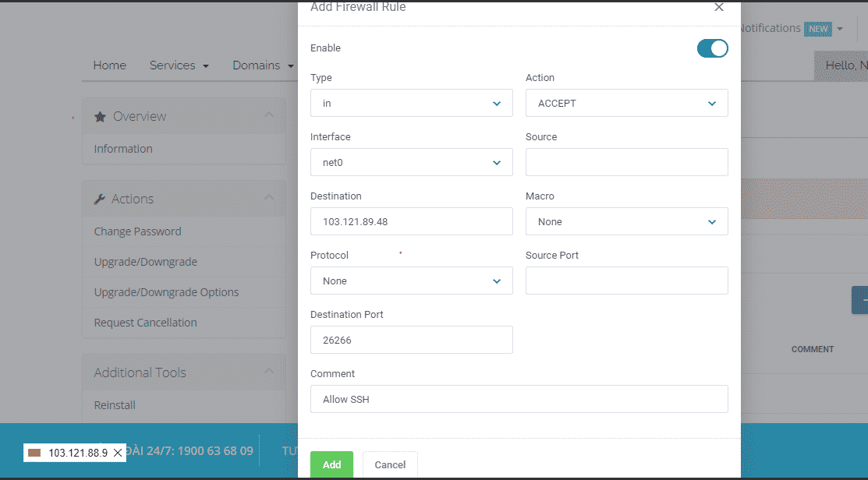Edit the Comment field

coord(519,399)
